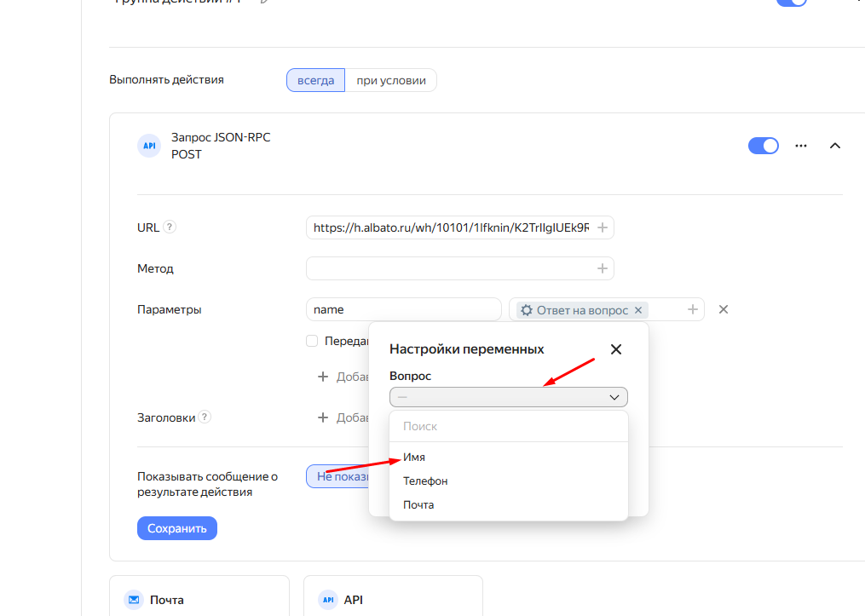Open the Вопрос dropdown
The width and height of the screenshot is (865, 616).
[x=508, y=397]
